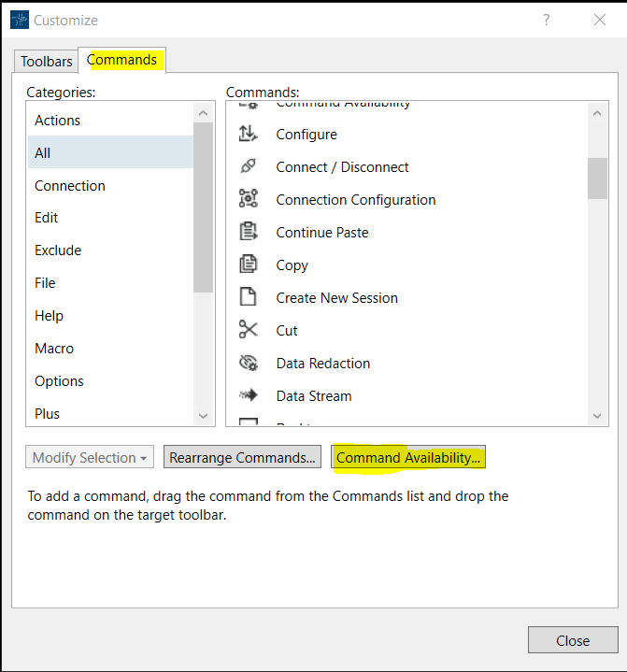Open the help question mark button
The height and width of the screenshot is (672, 627).
point(547,20)
